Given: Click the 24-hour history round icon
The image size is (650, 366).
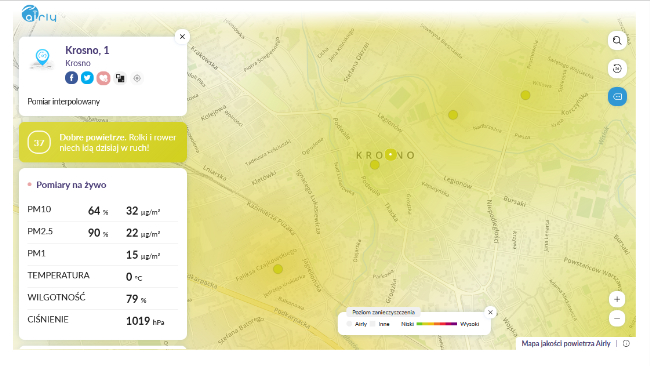Looking at the screenshot, I should pos(617,68).
